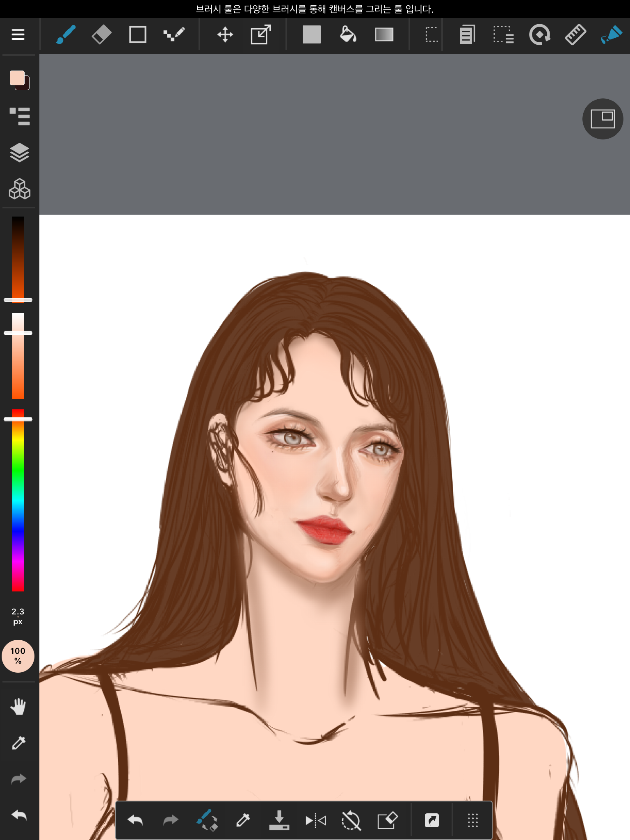Pick the Gradient tool
Screen dimensions: 630x840
(x=384, y=35)
